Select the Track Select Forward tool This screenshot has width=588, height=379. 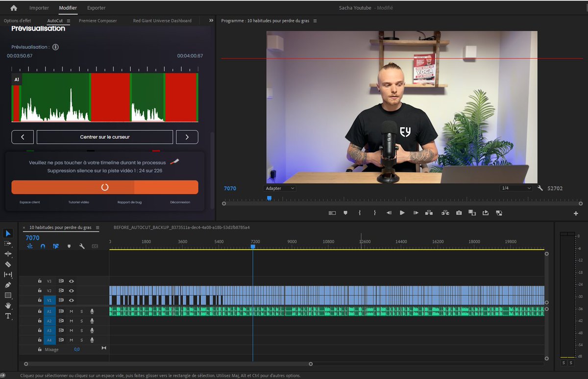click(x=8, y=243)
